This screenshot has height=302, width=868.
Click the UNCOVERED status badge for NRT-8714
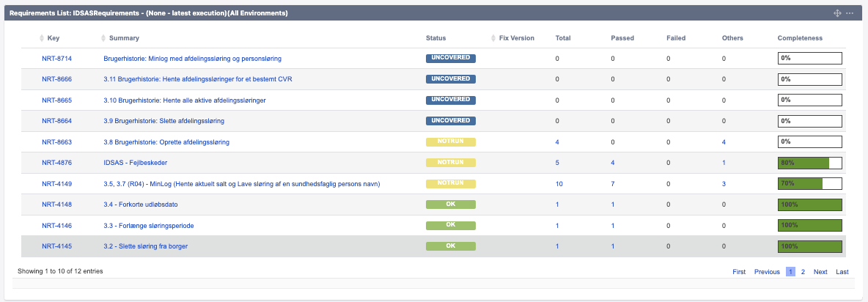(451, 58)
